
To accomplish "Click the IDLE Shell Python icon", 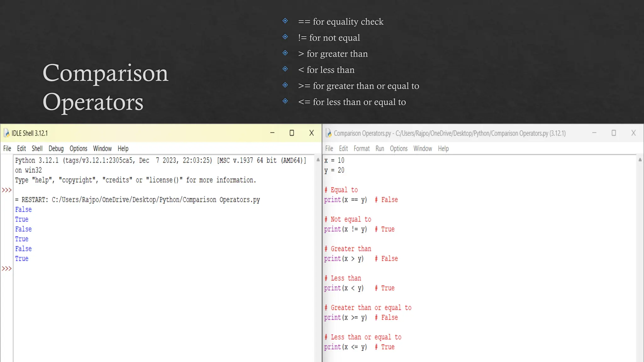I will [x=7, y=133].
